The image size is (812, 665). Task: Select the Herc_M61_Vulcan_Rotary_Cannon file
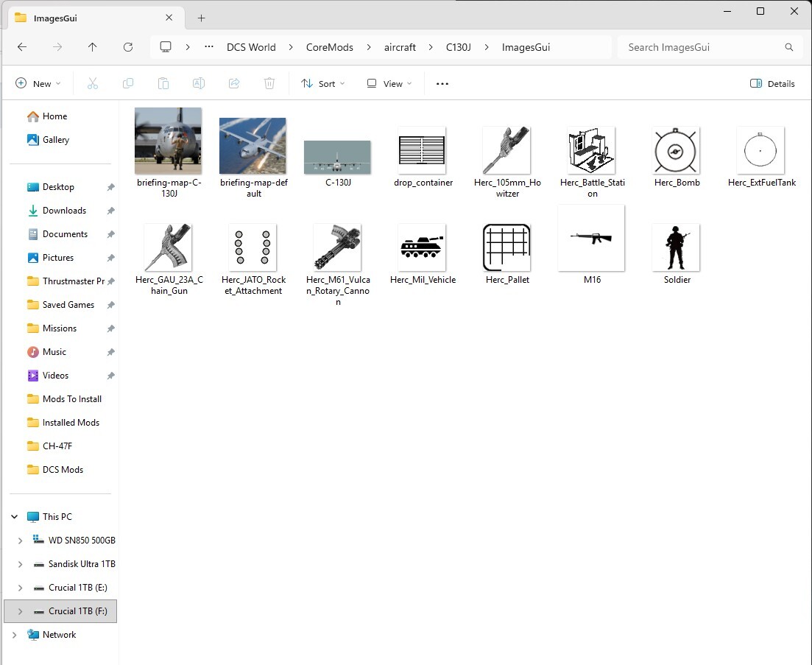338,264
